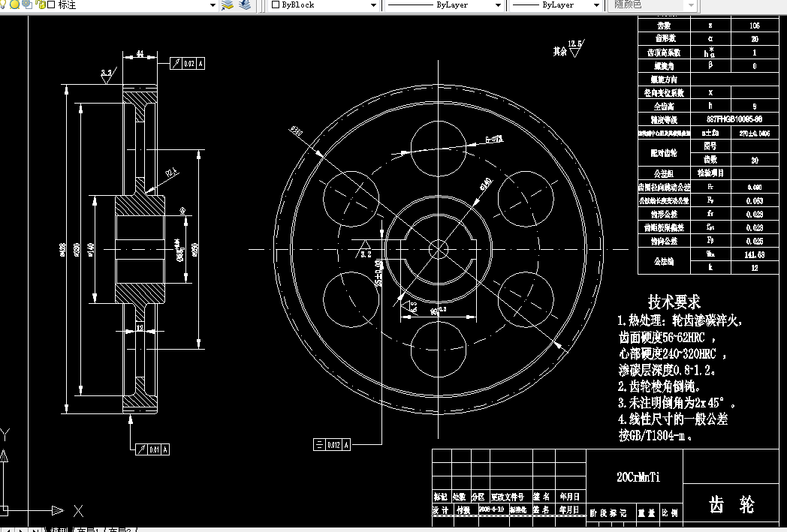Image resolution: width=787 pixels, height=532 pixels.
Task: Select the 心部硬度240-320HRC line
Action: [672, 353]
